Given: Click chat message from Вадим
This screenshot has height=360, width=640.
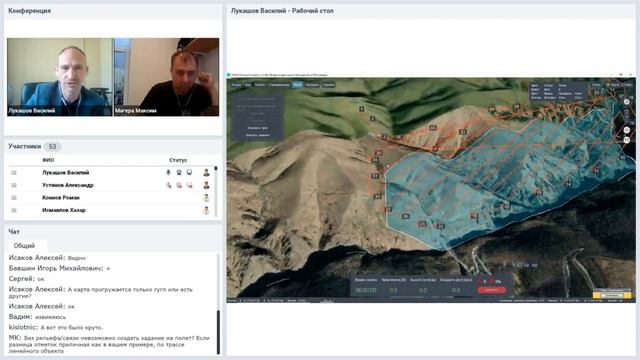Looking at the screenshot, I should [x=37, y=317].
